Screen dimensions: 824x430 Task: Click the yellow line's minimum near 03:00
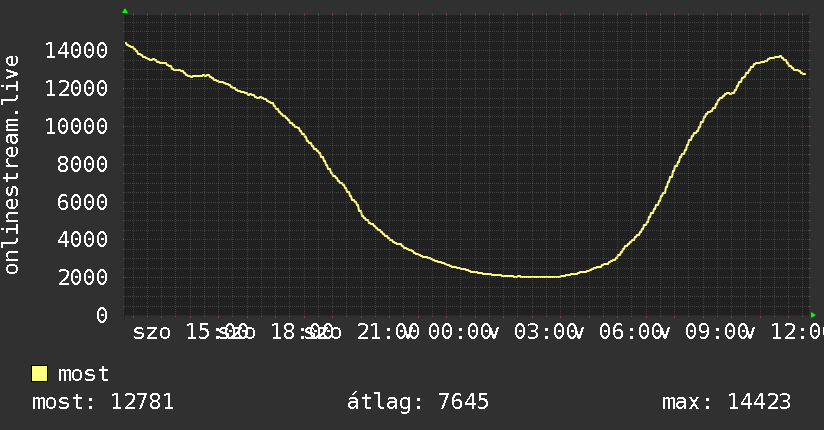pos(541,277)
